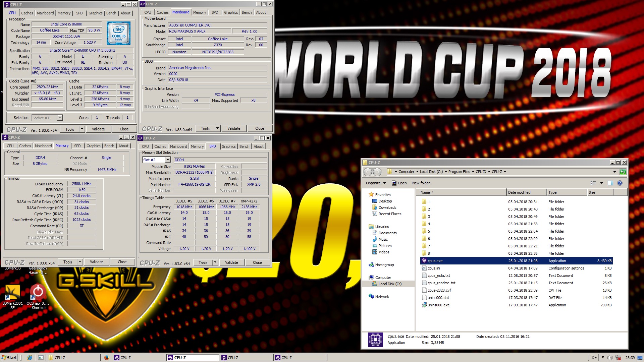Click Validate in Memory window
Screen dimensions: 644x362
point(96,262)
